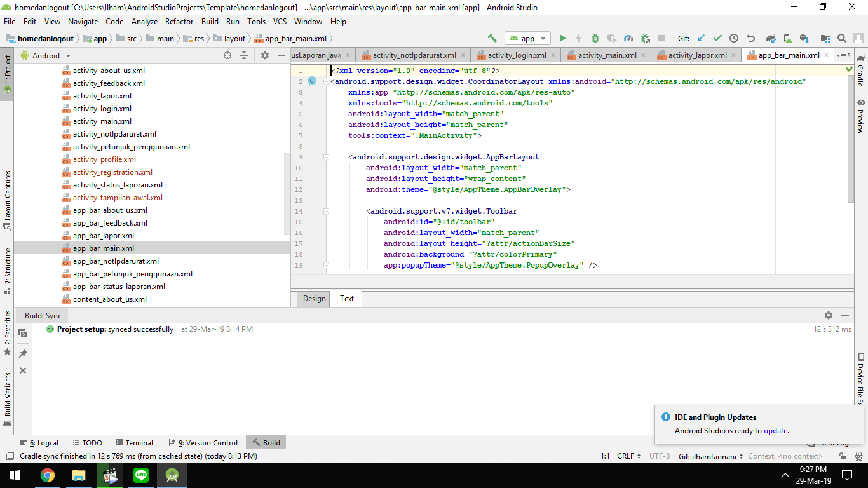The width and height of the screenshot is (868, 488).
Task: Open the app run configuration dropdown
Action: (x=528, y=38)
